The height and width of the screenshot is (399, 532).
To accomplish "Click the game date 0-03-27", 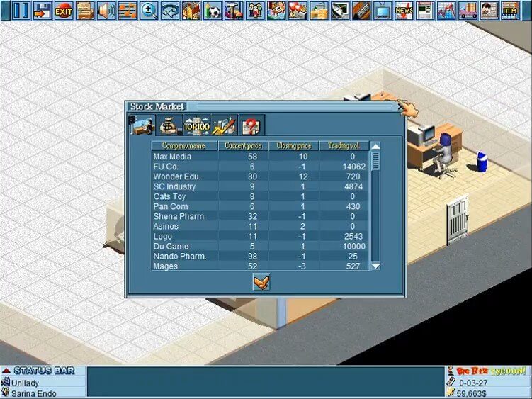I will (473, 383).
